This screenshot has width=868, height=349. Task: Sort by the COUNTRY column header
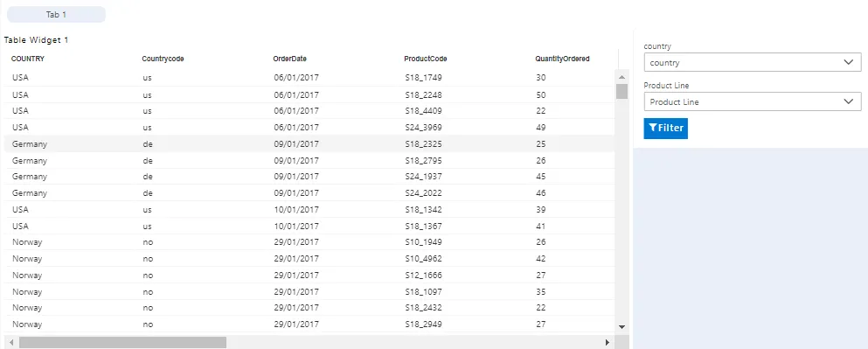coord(28,59)
